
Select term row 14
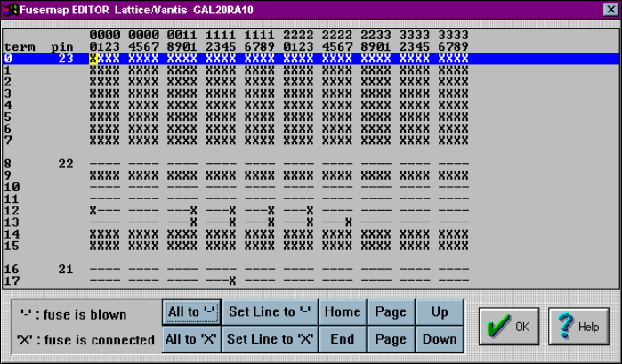pyautogui.click(x=311, y=234)
